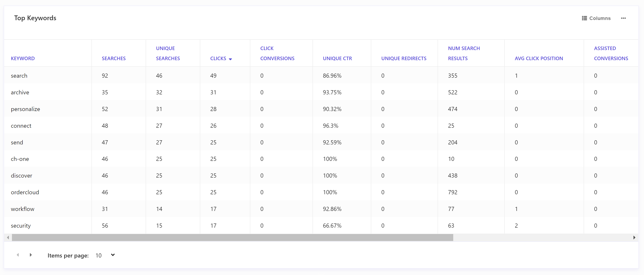
Task: Sort by CLICKS column header
Action: tap(218, 58)
